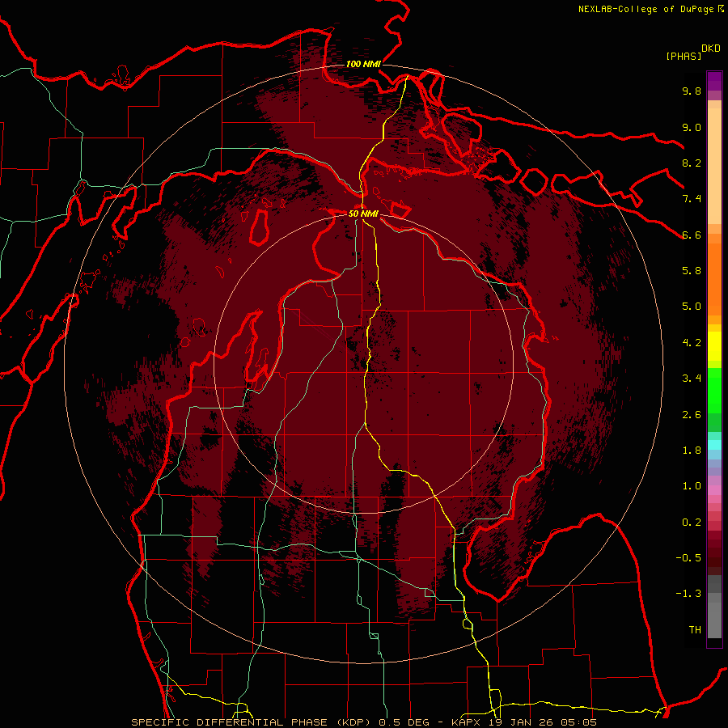
Task: Click the DKD label above the color scale
Action: 711,49
